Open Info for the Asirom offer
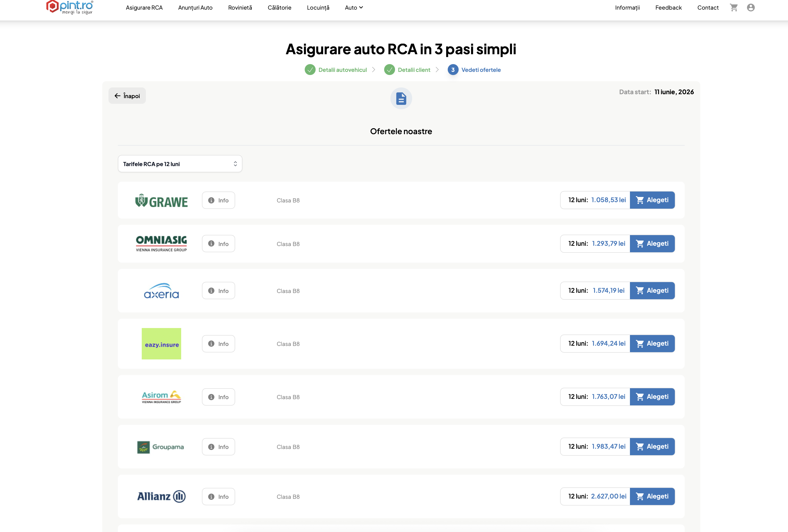The width and height of the screenshot is (788, 532). [x=218, y=397]
